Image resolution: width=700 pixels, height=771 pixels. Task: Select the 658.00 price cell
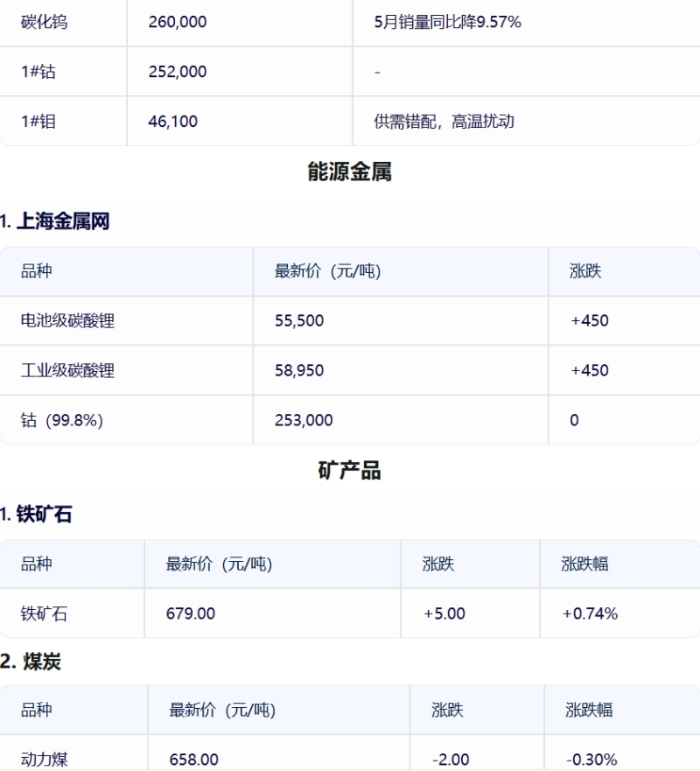pyautogui.click(x=194, y=760)
